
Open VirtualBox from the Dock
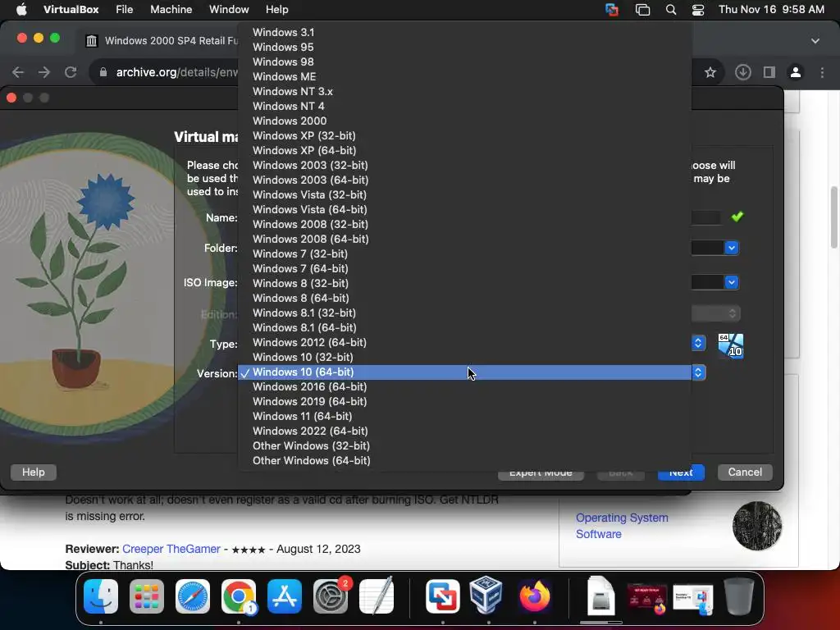(x=486, y=595)
